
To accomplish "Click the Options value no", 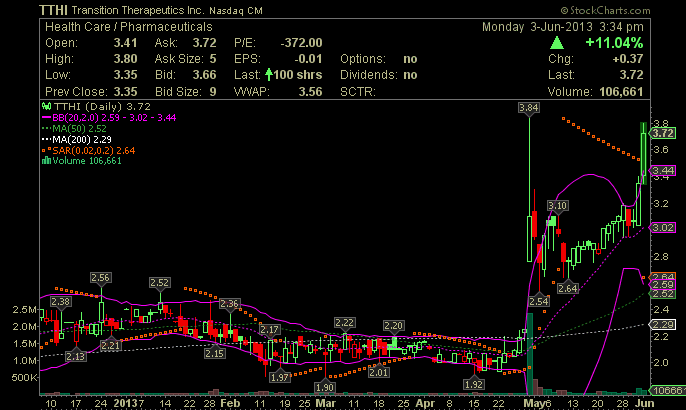I will coord(410,59).
